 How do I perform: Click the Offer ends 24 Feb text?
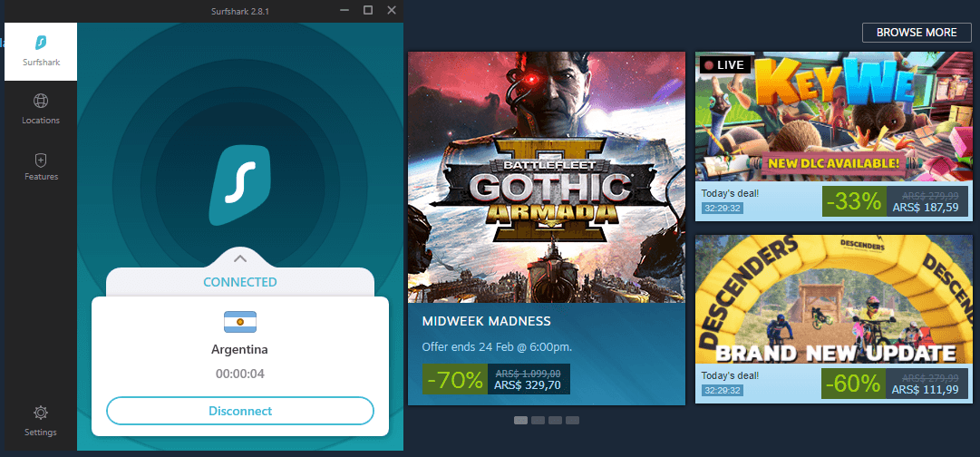[x=497, y=346]
